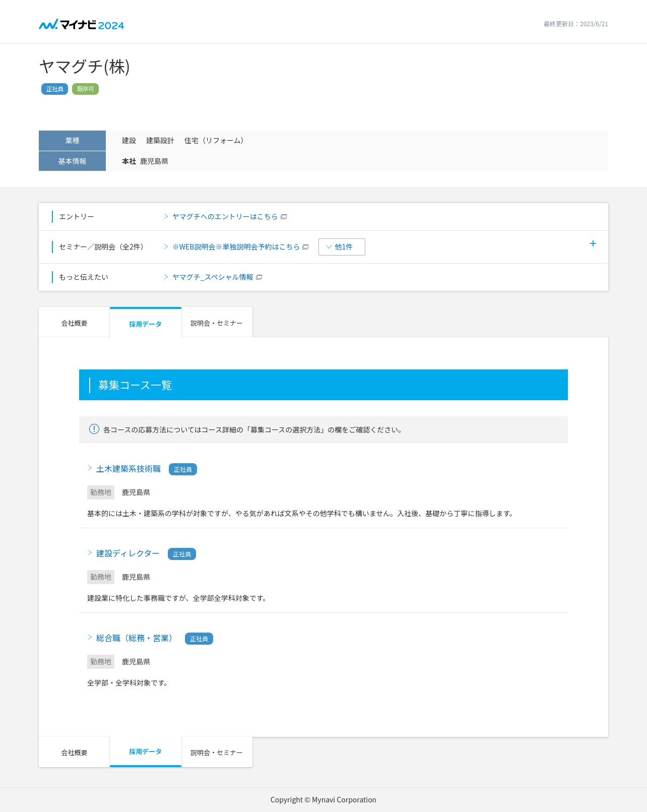Click the external-link icon after ヤマグチへのエントリーはこちら

click(x=284, y=217)
